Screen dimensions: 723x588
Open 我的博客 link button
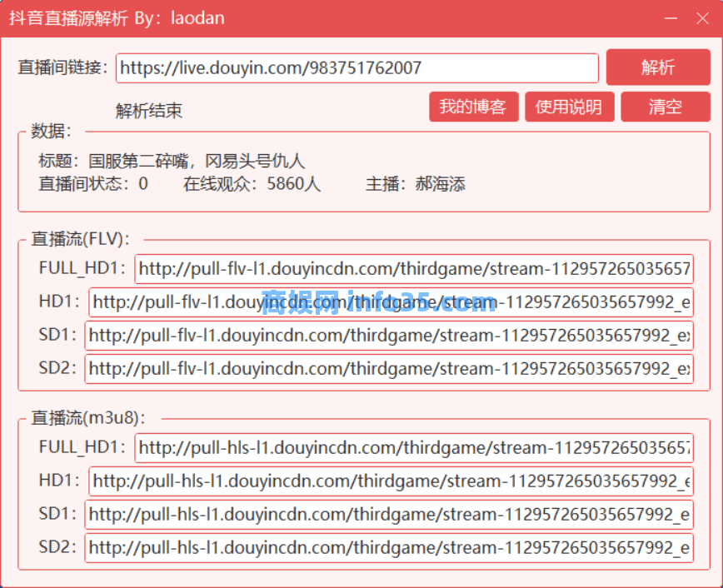point(474,107)
